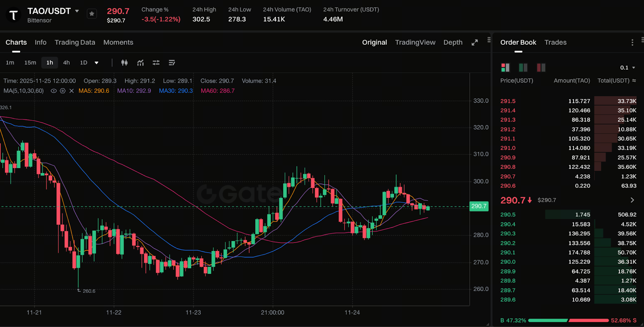The image size is (644, 327).
Task: Open the candlestick chart type selector
Action: pos(124,63)
